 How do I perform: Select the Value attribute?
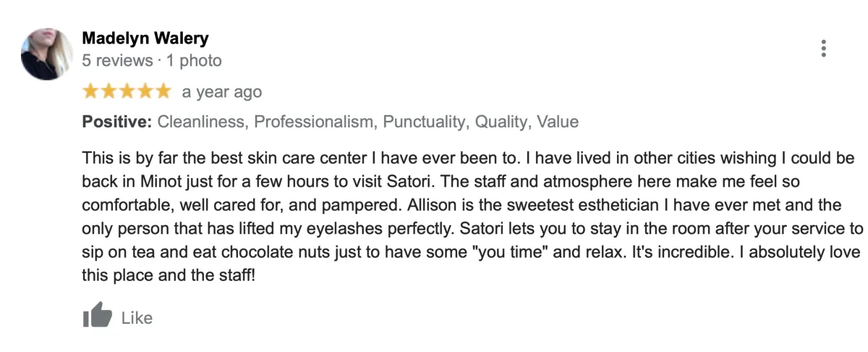557,122
